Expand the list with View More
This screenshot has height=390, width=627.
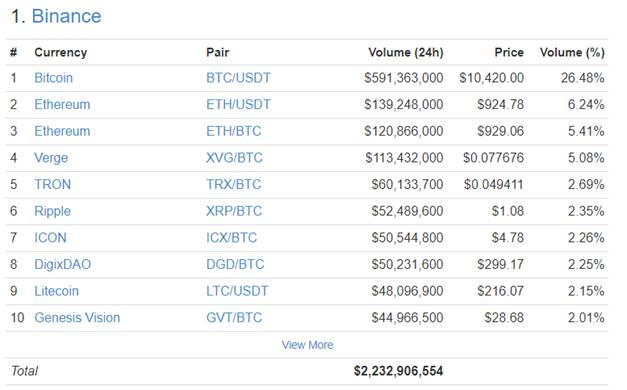(x=307, y=345)
